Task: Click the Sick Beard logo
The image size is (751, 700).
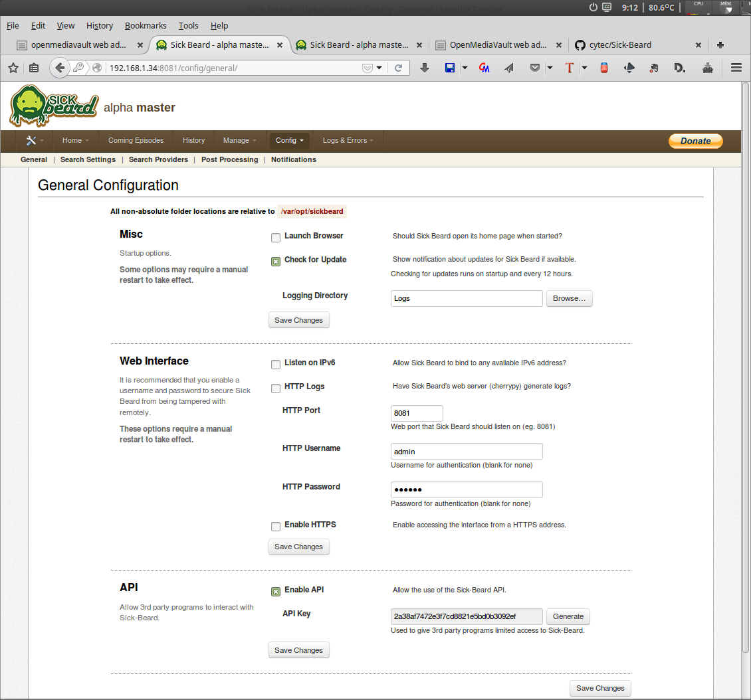Action: pyautogui.click(x=54, y=106)
